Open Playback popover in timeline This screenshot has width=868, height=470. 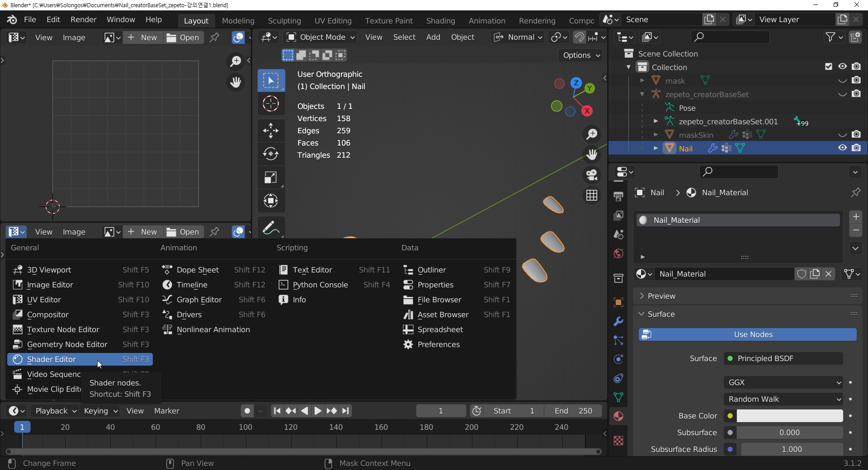click(56, 411)
